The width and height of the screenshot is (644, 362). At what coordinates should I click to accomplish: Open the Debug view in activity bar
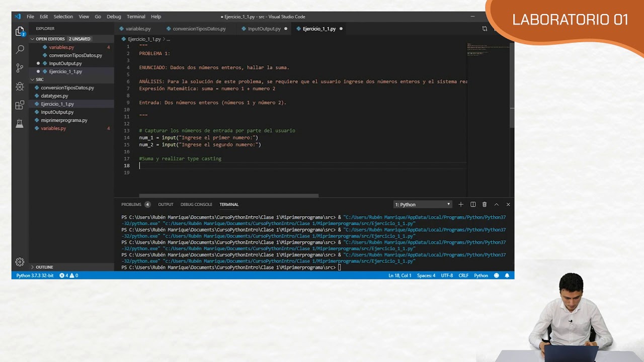point(20,86)
